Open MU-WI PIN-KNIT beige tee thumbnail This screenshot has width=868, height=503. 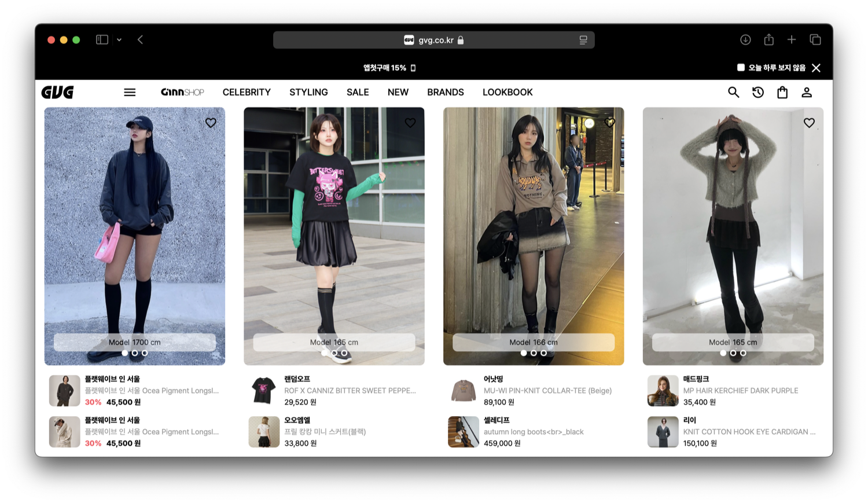point(464,391)
